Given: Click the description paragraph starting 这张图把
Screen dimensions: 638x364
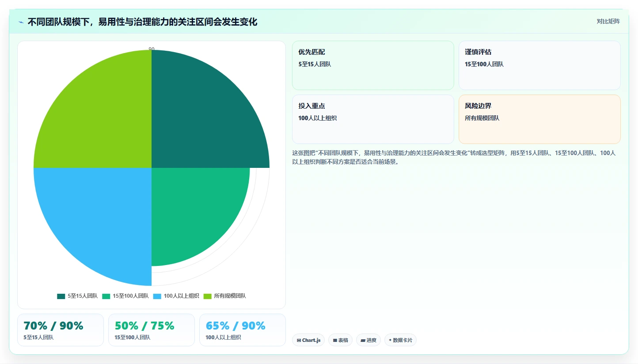Looking at the screenshot, I should (454, 157).
